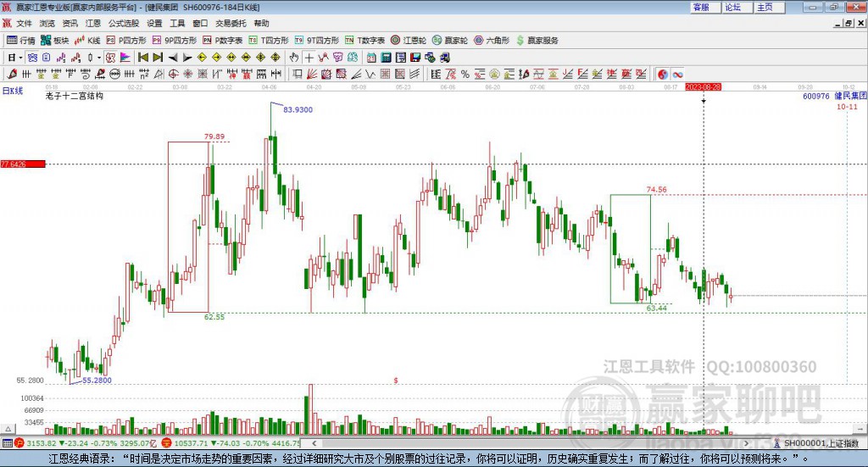Launch the 江恩轮 Gann wheel
This screenshot has width=868, height=467.
coord(409,41)
